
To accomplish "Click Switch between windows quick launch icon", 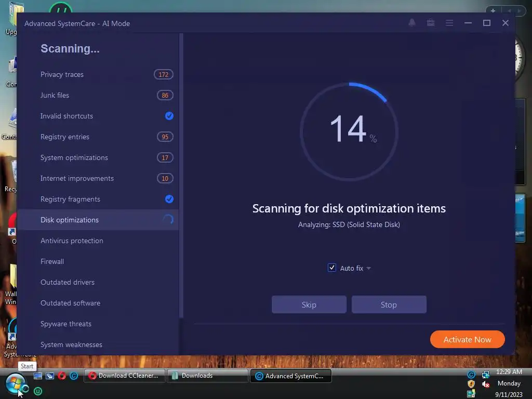I will point(50,376).
